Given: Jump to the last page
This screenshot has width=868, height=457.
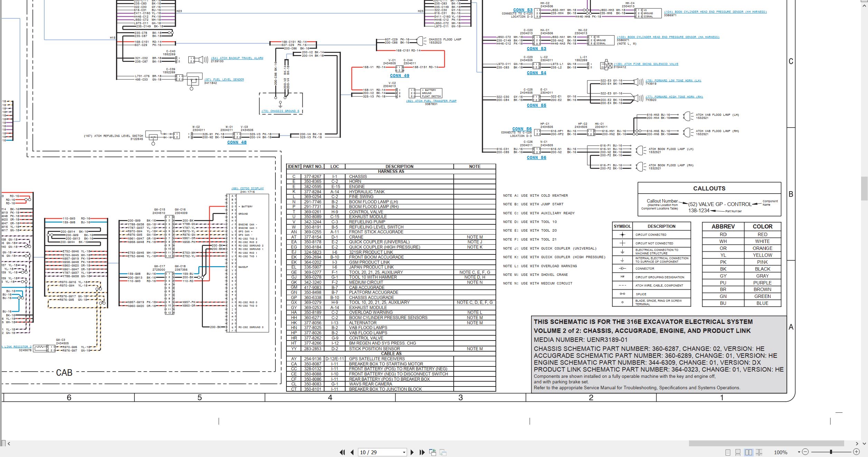Looking at the screenshot, I should point(422,452).
